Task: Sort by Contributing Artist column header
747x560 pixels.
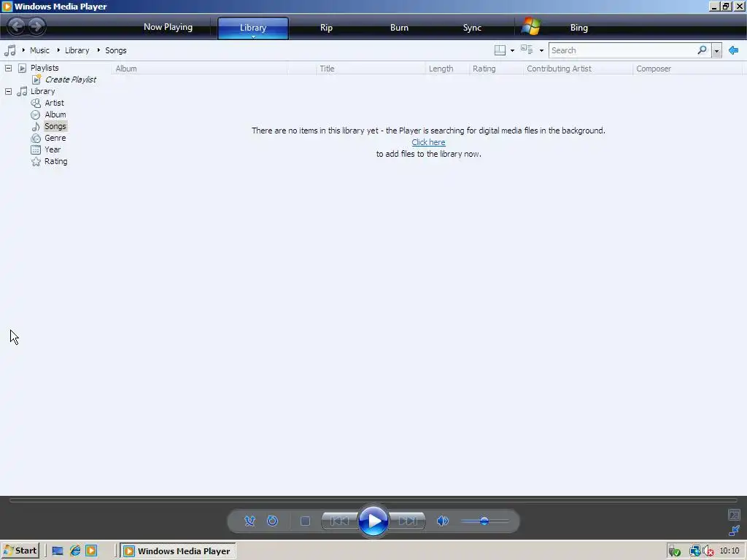Action: click(x=578, y=69)
